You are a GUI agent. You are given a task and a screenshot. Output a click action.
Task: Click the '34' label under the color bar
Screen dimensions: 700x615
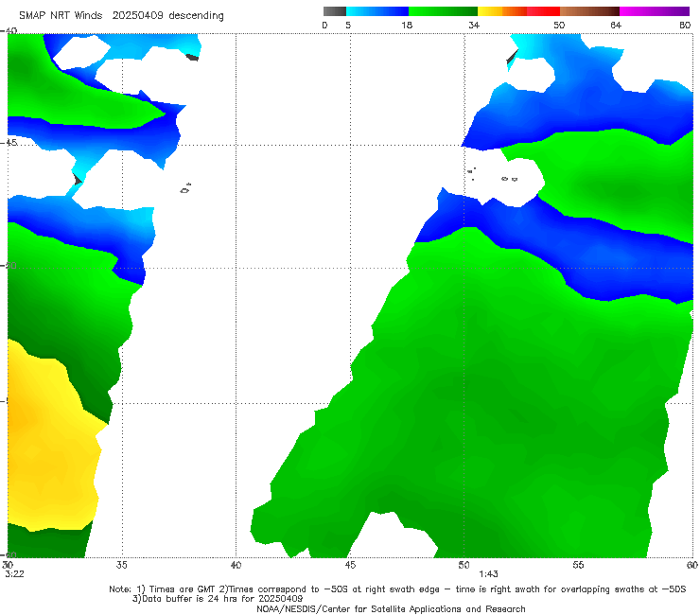click(x=474, y=26)
